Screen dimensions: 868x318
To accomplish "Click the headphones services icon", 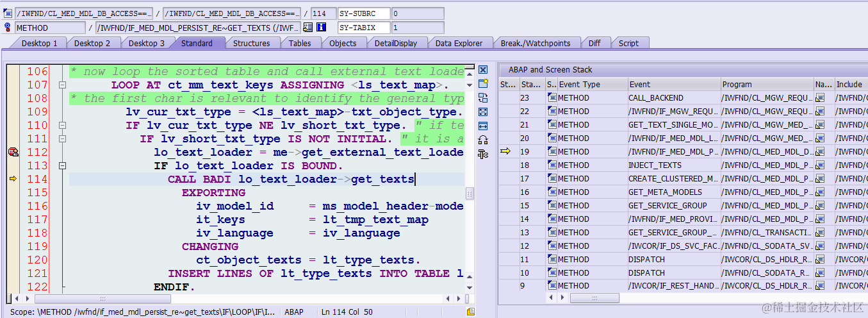I will coord(483,140).
